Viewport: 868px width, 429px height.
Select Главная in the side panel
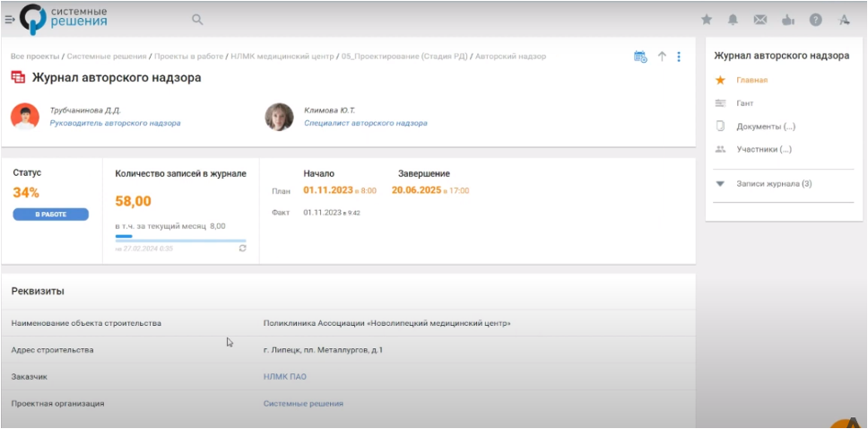tap(751, 80)
